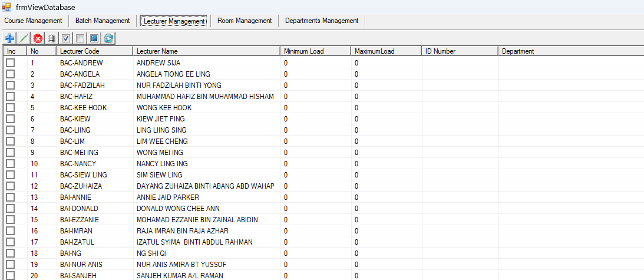644x280 pixels.
Task: Click the blue checkmark select all icon
Action: pyautogui.click(x=66, y=38)
